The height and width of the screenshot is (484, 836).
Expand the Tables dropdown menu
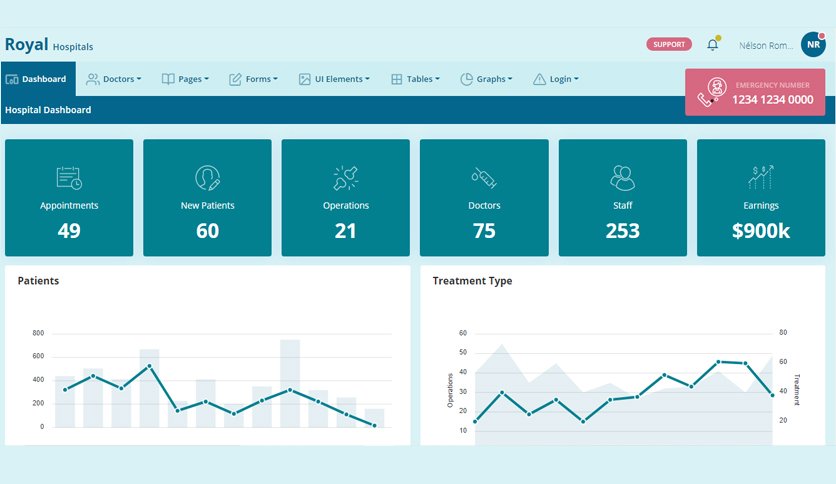click(423, 79)
